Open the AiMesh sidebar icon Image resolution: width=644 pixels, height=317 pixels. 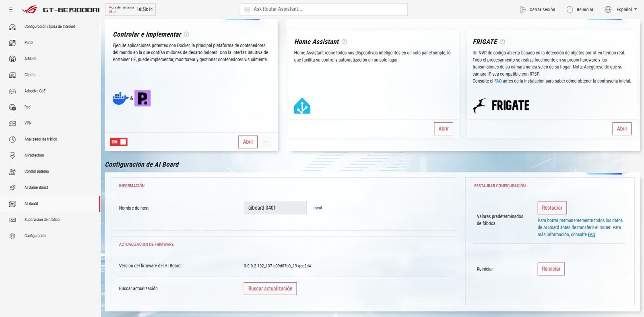[x=12, y=59]
